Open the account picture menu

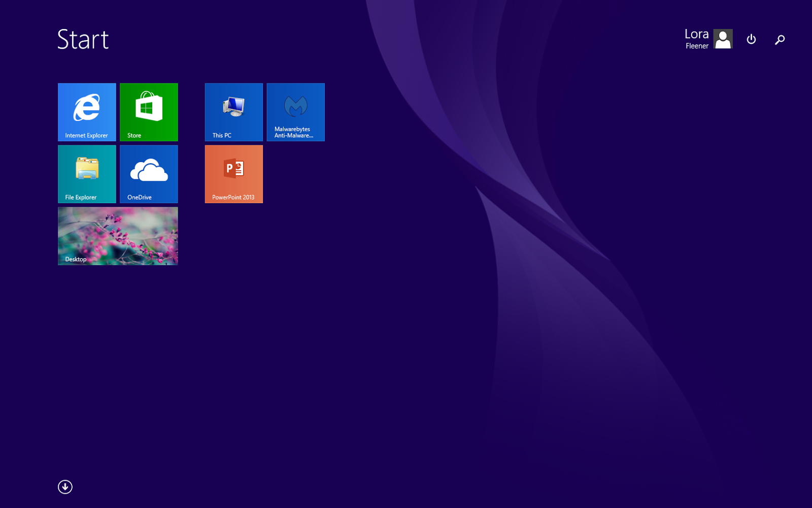tap(723, 39)
